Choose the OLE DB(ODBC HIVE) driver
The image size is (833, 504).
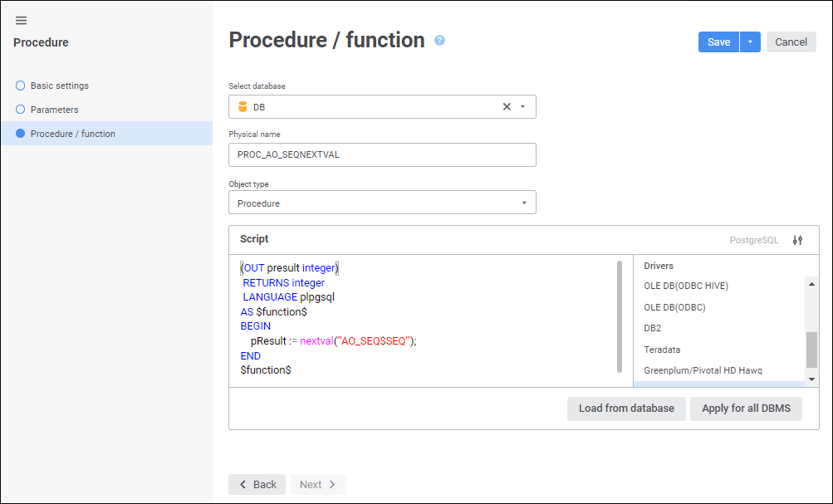[686, 286]
